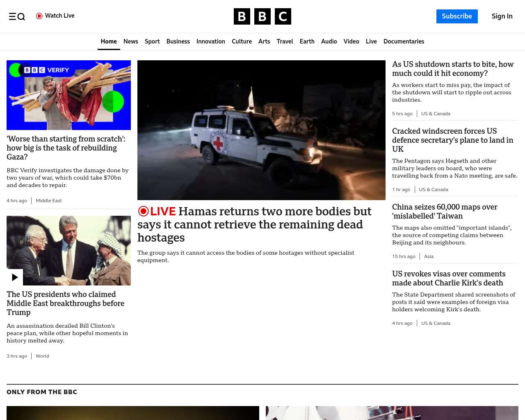Switch to the Earth tab
The width and height of the screenshot is (525, 420).
pos(307,41)
